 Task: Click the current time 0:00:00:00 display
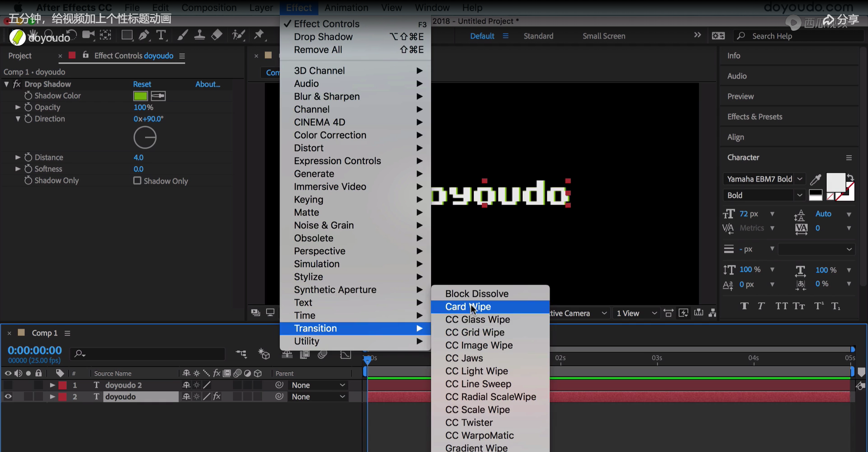pos(35,350)
